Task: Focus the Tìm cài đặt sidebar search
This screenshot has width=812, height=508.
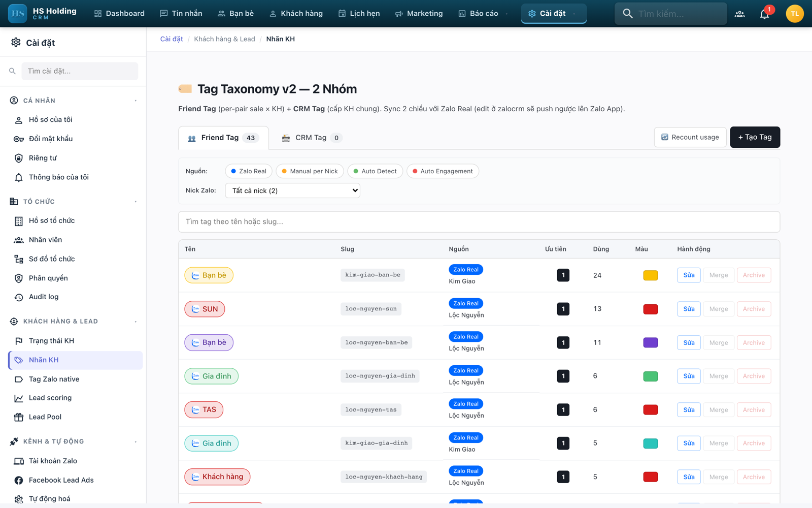Action: pyautogui.click(x=80, y=71)
